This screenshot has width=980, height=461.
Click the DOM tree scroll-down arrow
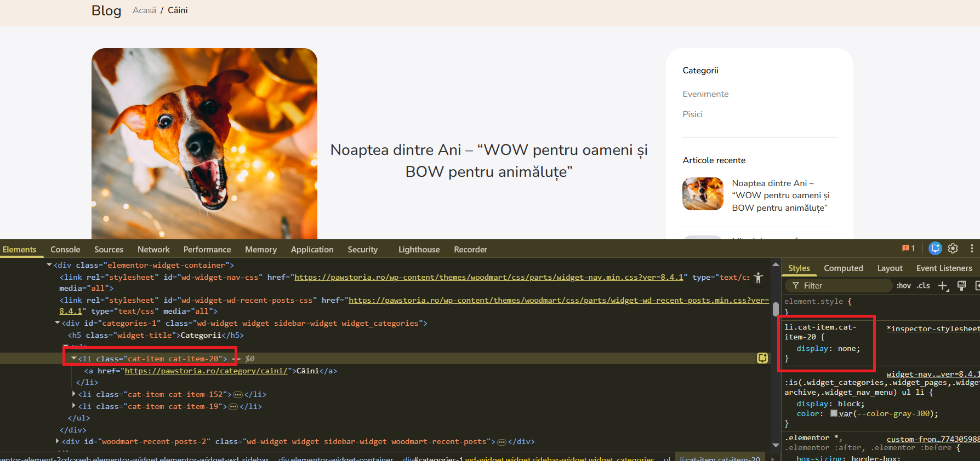776,445
